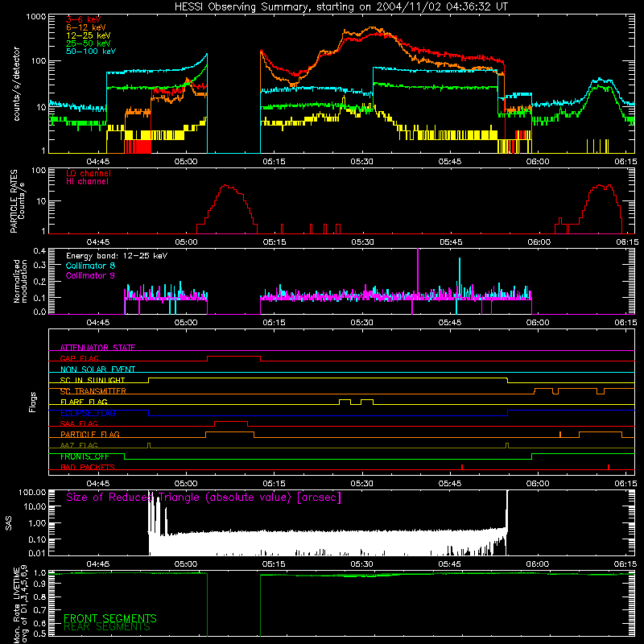Click the SAA FLAG label

click(79, 424)
